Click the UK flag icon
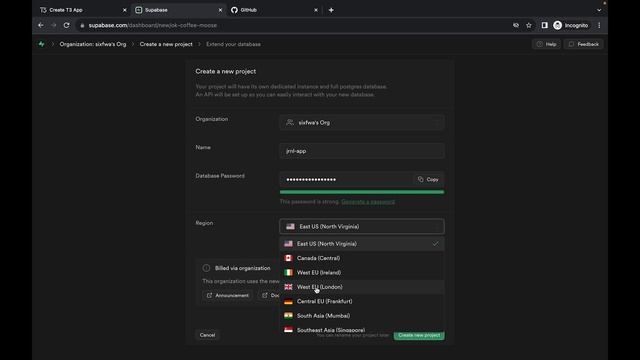 point(288,287)
